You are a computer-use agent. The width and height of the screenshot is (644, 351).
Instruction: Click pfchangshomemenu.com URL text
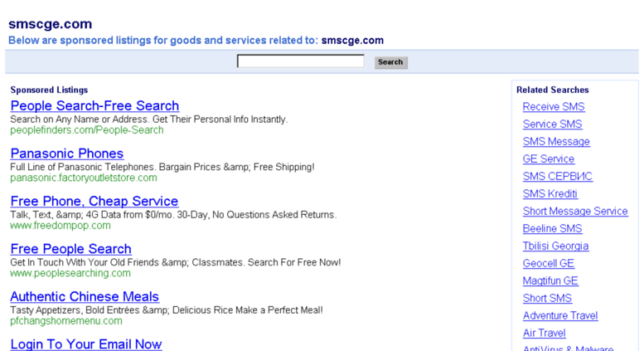tap(66, 320)
